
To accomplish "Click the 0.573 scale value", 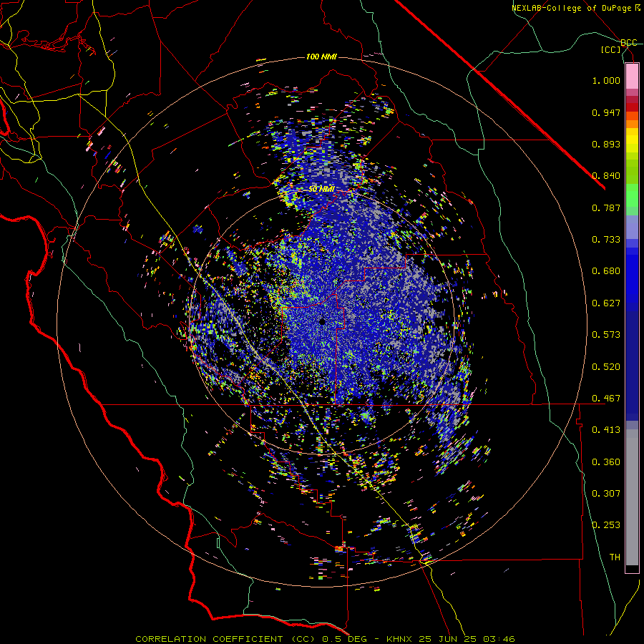I will [606, 335].
